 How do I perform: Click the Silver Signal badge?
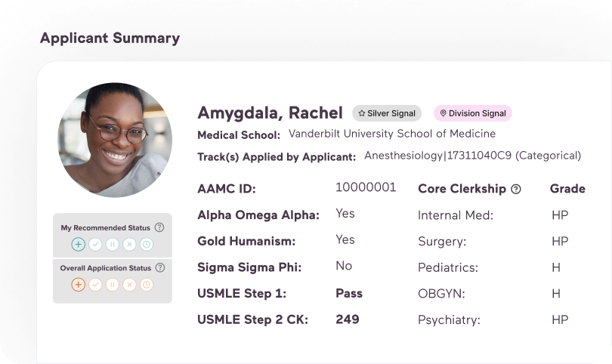click(x=387, y=113)
